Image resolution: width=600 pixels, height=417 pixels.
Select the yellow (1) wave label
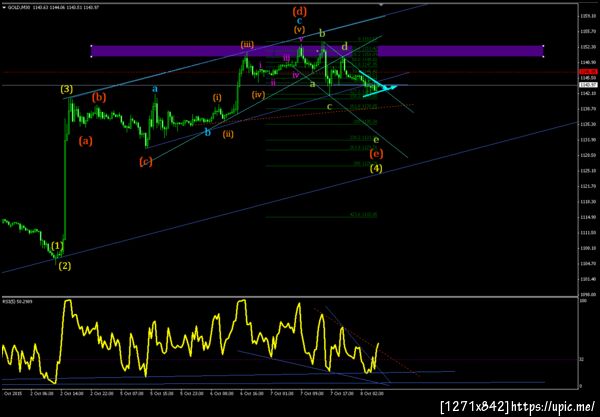point(57,246)
